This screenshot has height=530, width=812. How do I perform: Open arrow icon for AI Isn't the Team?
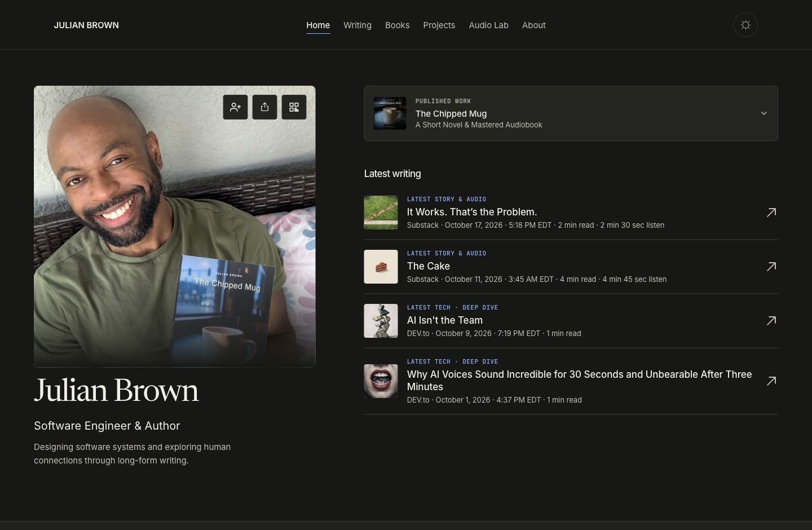point(771,320)
